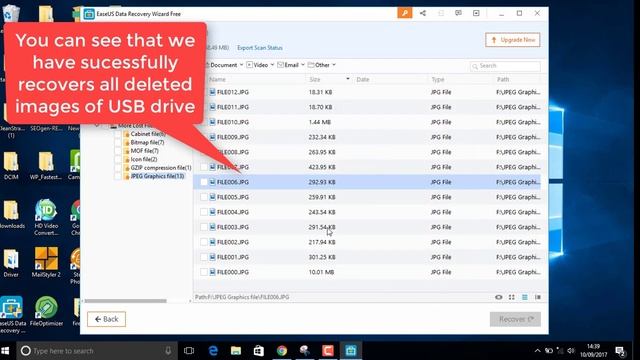
Task: Click EaseUS app icon on taskbar
Action: [351, 351]
